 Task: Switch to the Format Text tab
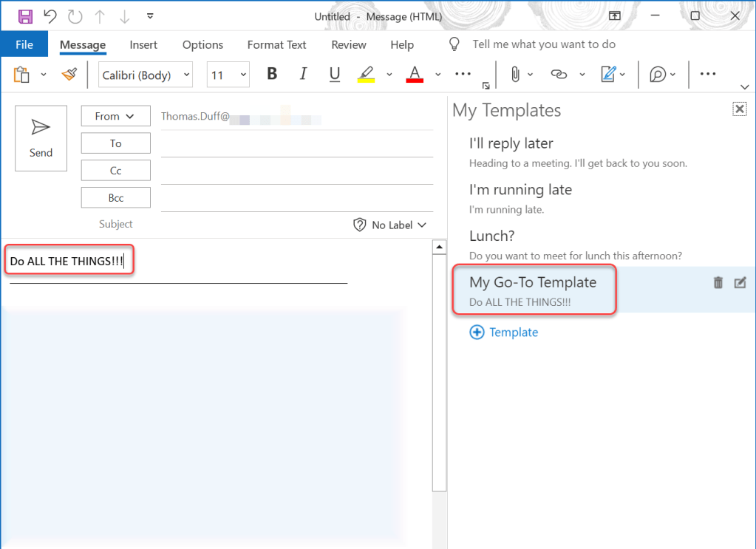[x=276, y=44]
